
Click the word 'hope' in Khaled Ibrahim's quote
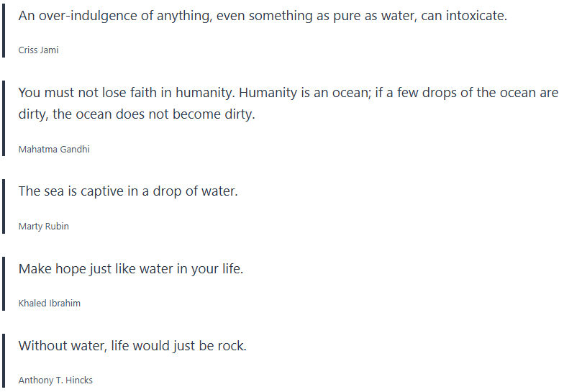(73, 269)
